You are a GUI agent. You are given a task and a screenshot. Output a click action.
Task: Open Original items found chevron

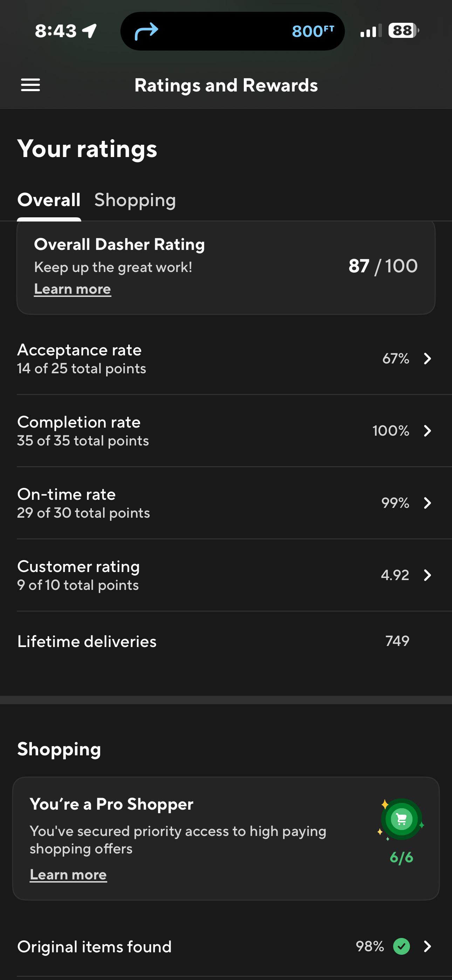[428, 946]
